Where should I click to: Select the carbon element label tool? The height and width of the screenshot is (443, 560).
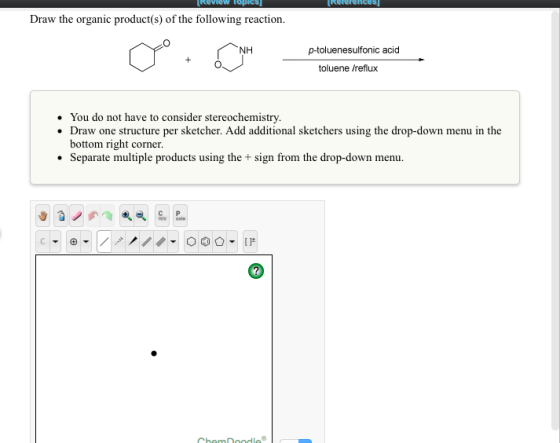tap(43, 242)
